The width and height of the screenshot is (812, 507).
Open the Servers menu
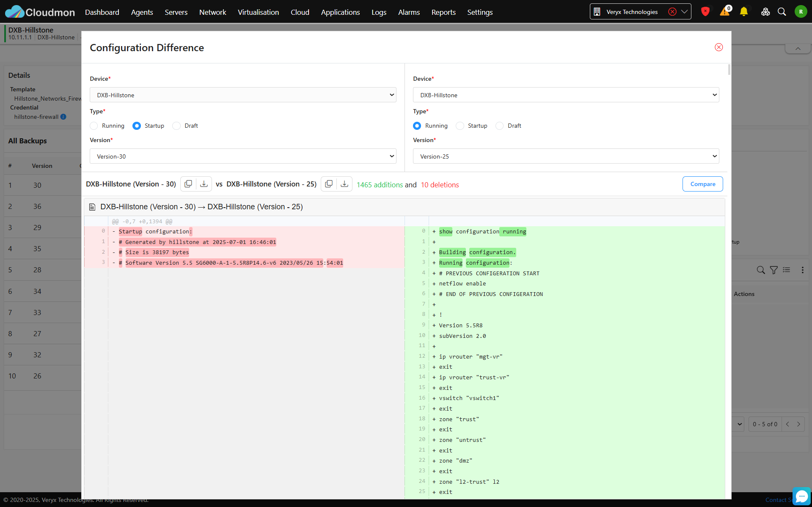(176, 12)
